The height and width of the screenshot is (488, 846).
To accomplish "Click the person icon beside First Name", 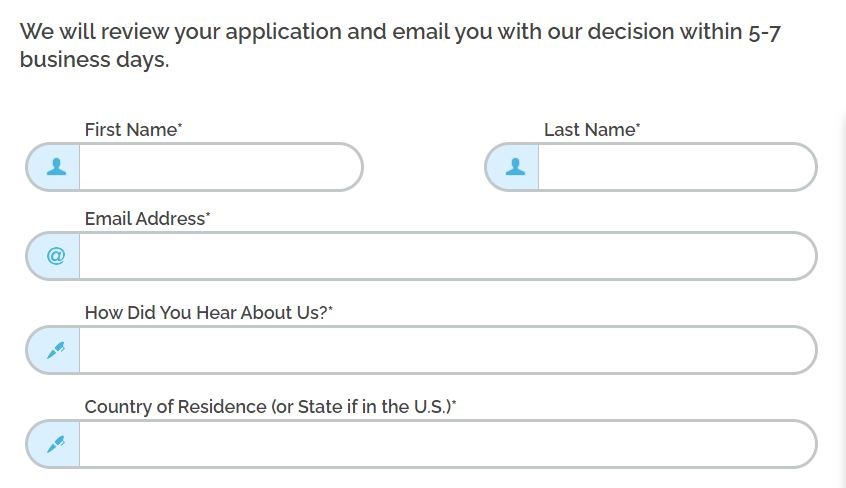I will [x=56, y=167].
